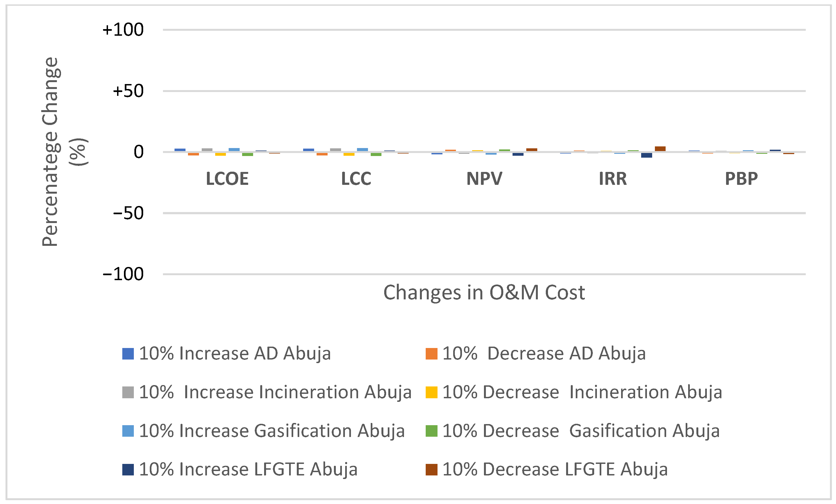
Task: Click the "10% Increase LFGTE Abuja" legend text
Action: pyautogui.click(x=248, y=470)
